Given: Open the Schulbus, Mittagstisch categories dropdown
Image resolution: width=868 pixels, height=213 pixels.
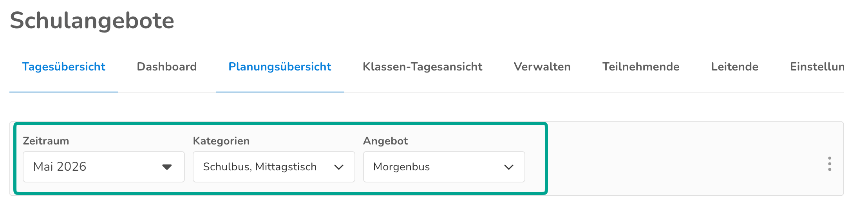Looking at the screenshot, I should pos(274,167).
